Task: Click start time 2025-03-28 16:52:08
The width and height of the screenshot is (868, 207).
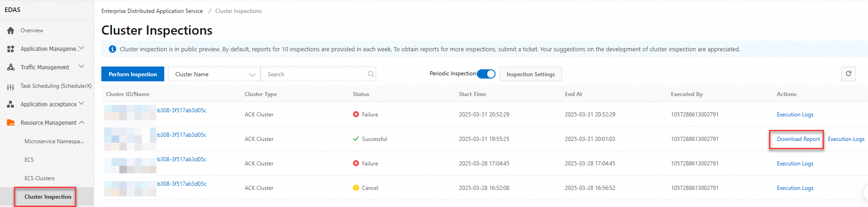Action: (484, 188)
